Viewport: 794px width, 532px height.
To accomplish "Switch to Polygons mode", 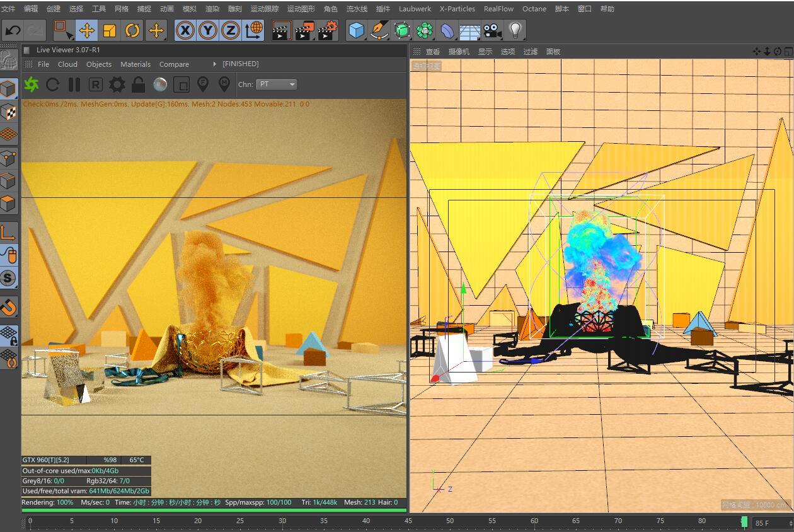I will (9, 204).
